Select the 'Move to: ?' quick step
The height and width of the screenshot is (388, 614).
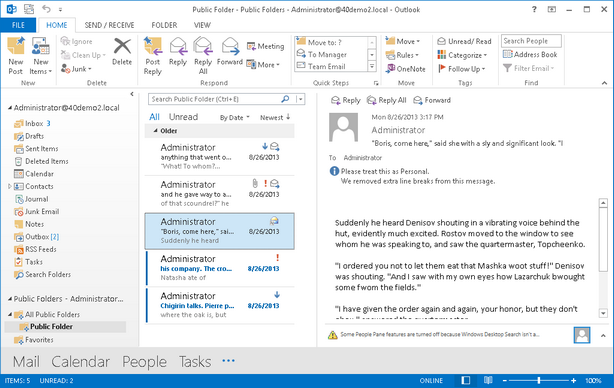click(331, 42)
